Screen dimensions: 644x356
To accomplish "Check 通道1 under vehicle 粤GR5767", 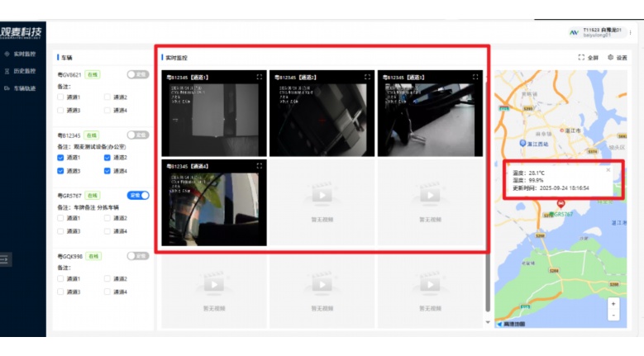I will [x=60, y=218].
